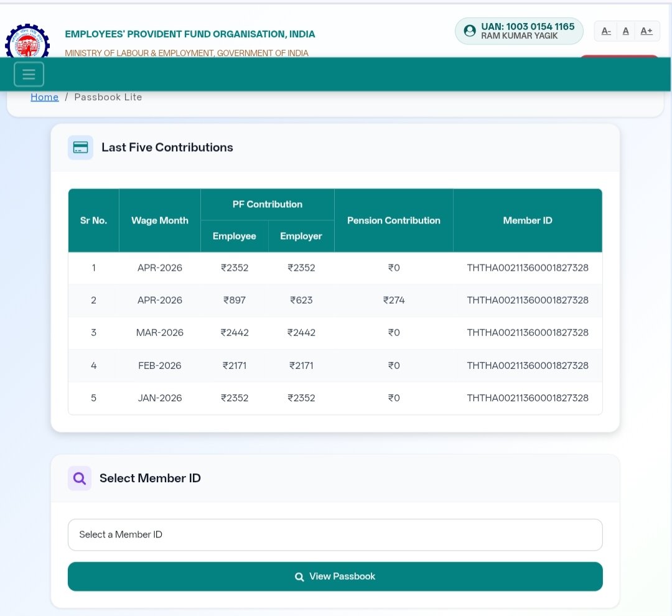Image resolution: width=672 pixels, height=616 pixels.
Task: Click the ₹274 pension contribution cell
Action: (394, 300)
